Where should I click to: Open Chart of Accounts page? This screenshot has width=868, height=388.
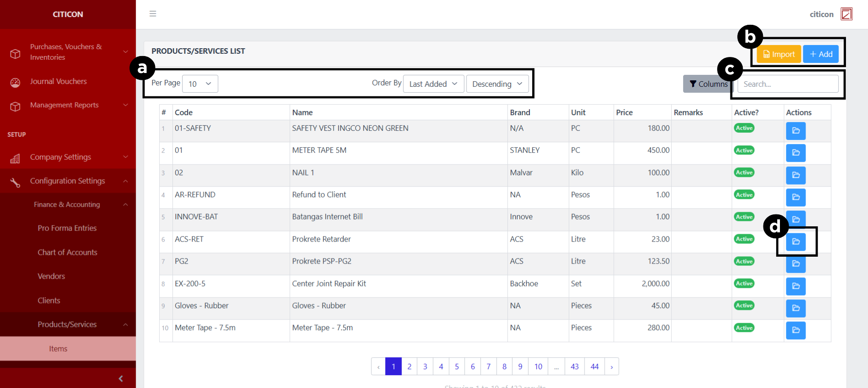coord(67,252)
